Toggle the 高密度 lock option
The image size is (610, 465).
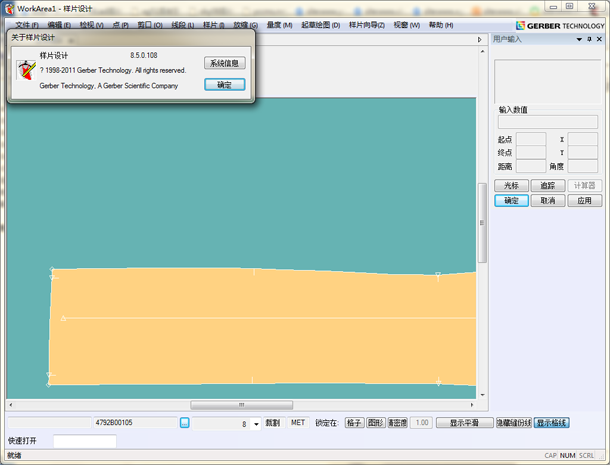coord(397,423)
